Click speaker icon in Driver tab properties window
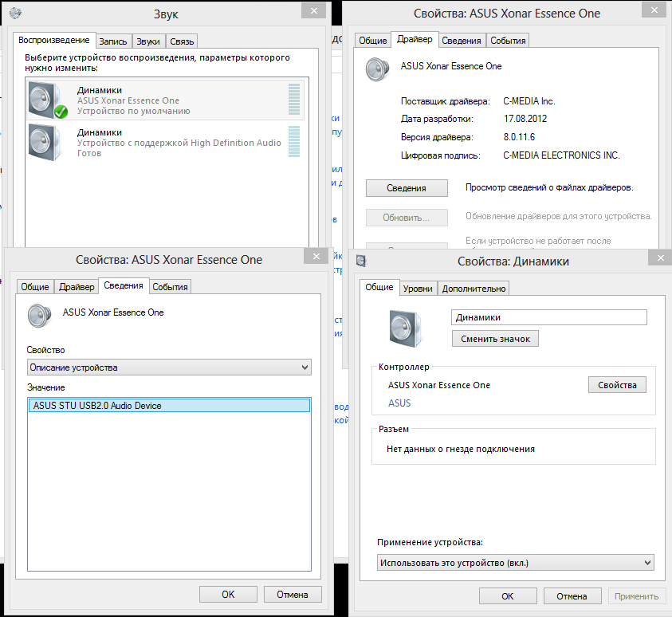The width and height of the screenshot is (672, 617). pos(378,69)
